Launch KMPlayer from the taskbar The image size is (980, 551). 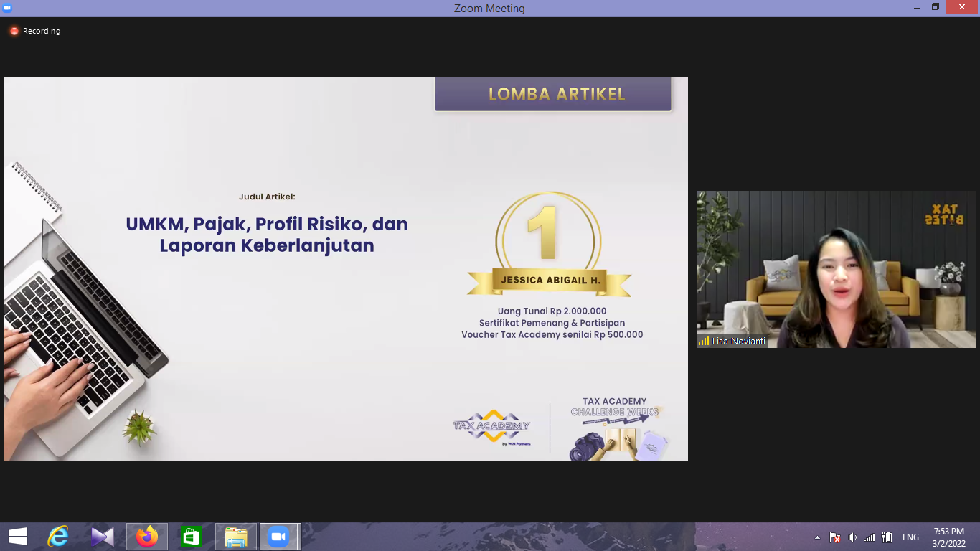(x=103, y=537)
